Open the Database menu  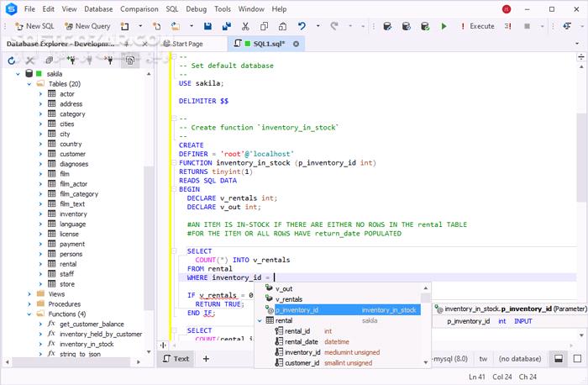pyautogui.click(x=98, y=9)
